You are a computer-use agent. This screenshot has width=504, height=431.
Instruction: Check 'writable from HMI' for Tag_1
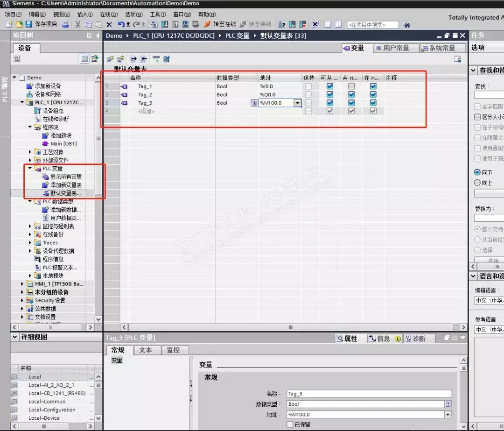point(351,86)
